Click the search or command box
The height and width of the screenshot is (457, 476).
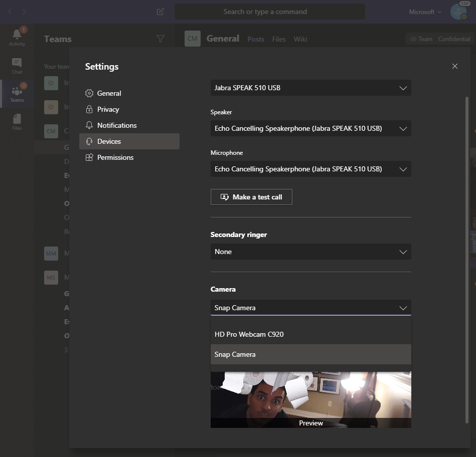tap(269, 12)
